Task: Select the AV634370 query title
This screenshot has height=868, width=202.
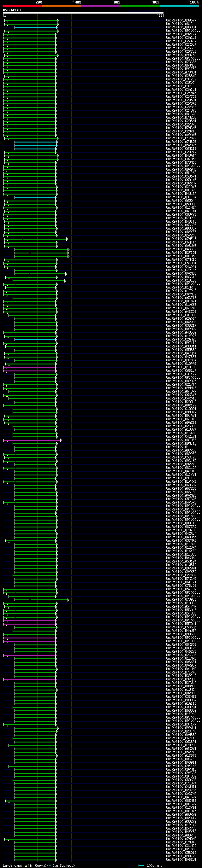Action: [12, 10]
